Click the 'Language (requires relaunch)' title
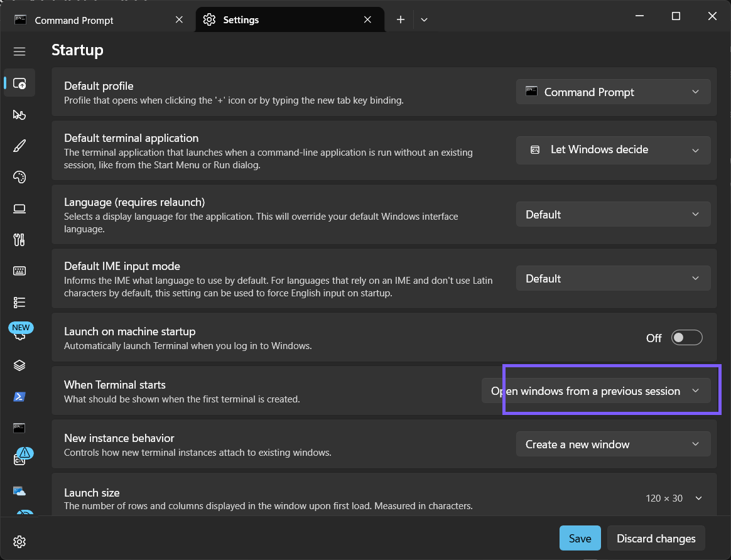Screen dimensions: 731x560 pyautogui.click(x=134, y=202)
